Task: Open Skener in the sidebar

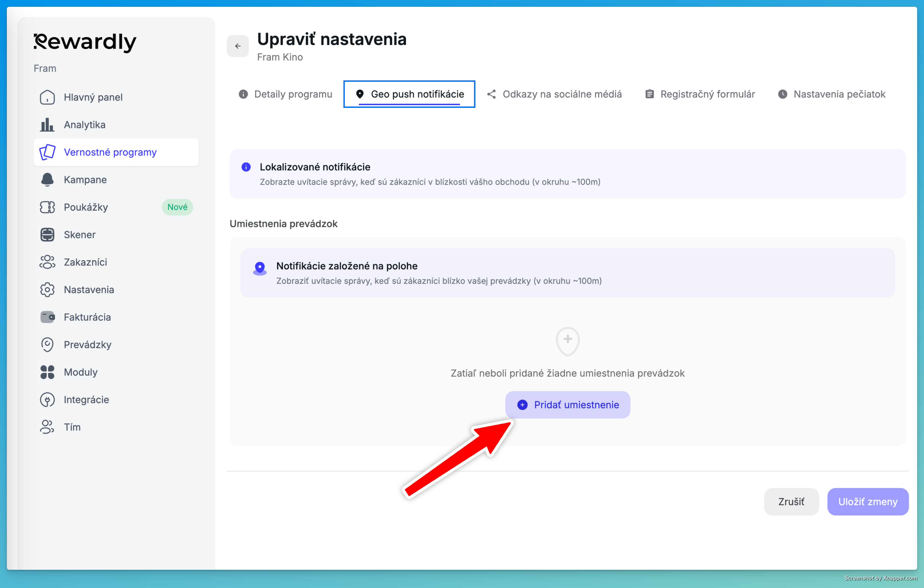Action: 116,235
